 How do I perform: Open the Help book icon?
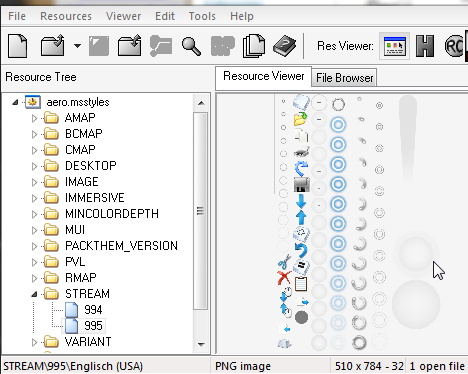tap(285, 46)
